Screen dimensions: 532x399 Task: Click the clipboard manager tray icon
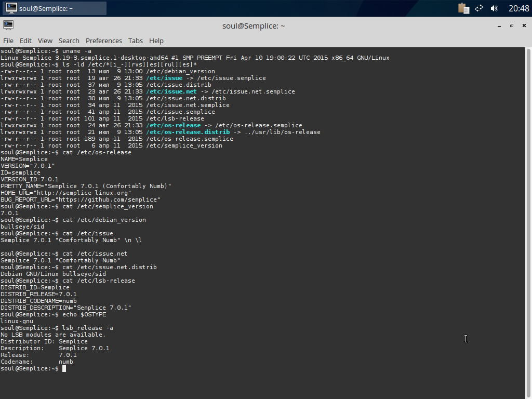tap(463, 8)
